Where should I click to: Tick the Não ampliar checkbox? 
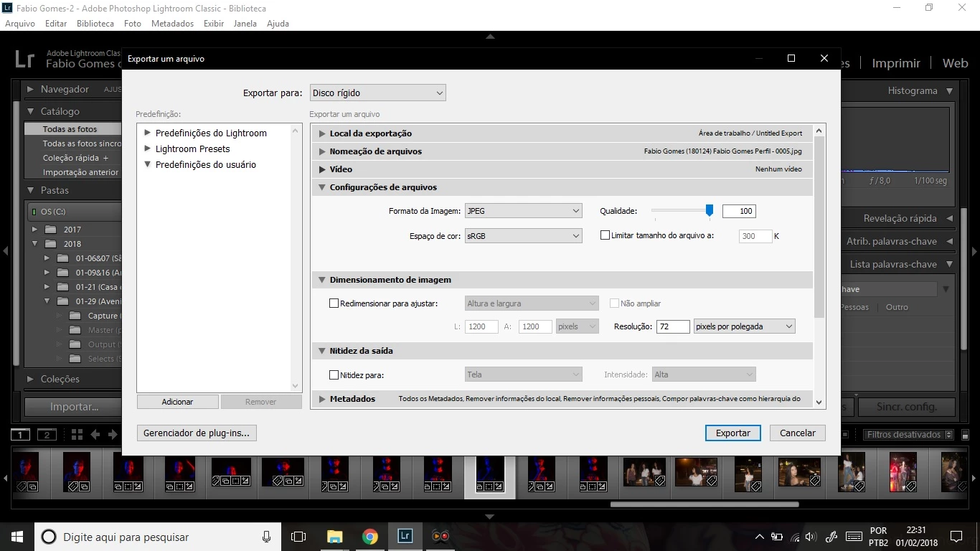[614, 303]
